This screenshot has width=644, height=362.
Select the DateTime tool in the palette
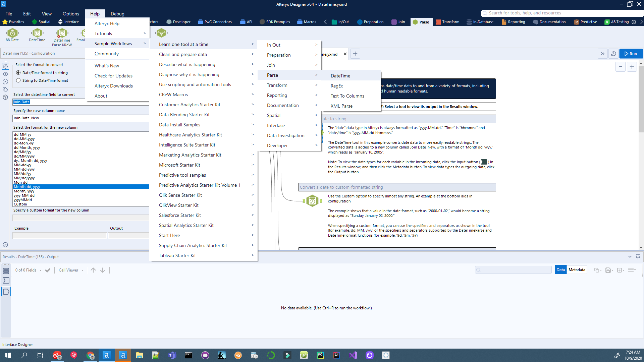[37, 35]
